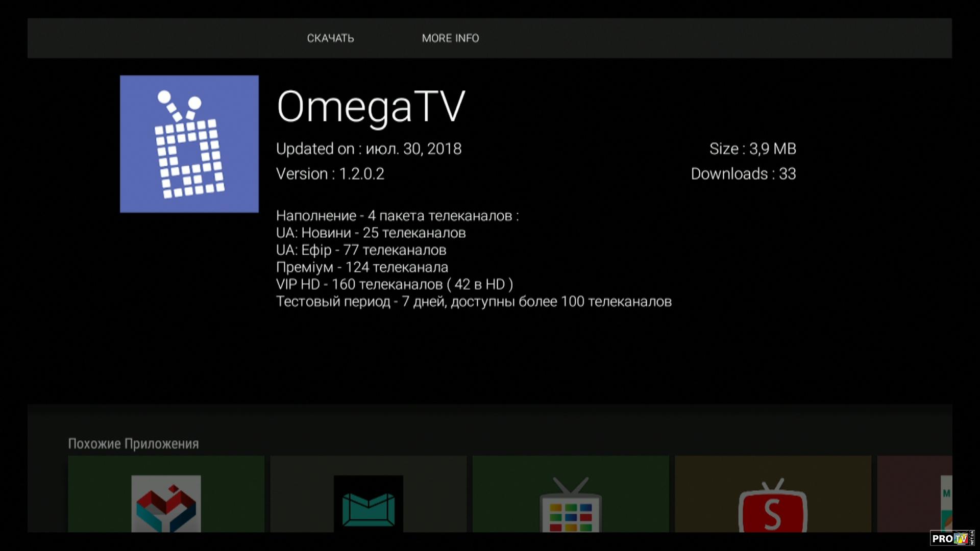Open similar app with red S TV icon
Image resolution: width=980 pixels, height=551 pixels.
point(773,495)
